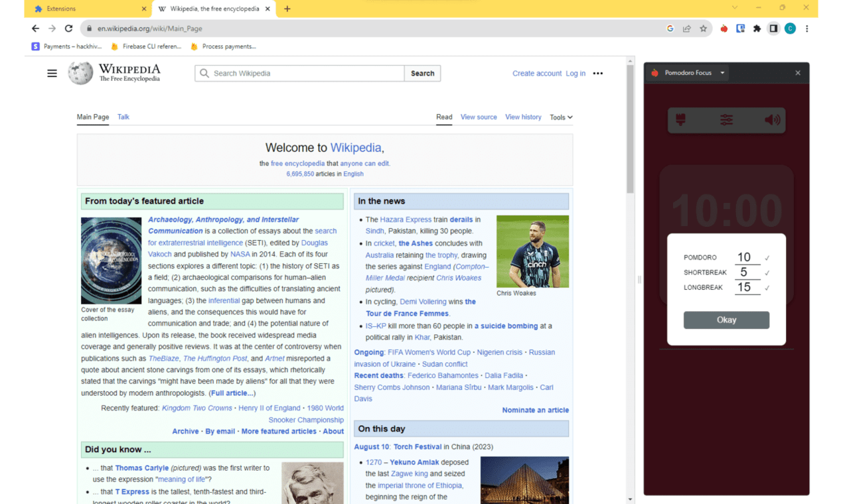Open the Extensions puzzle piece menu

(x=757, y=29)
